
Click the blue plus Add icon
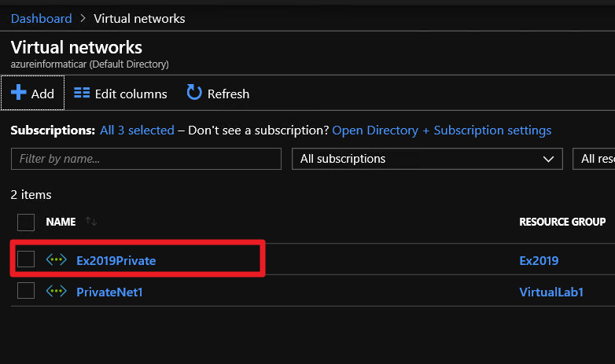[x=18, y=93]
